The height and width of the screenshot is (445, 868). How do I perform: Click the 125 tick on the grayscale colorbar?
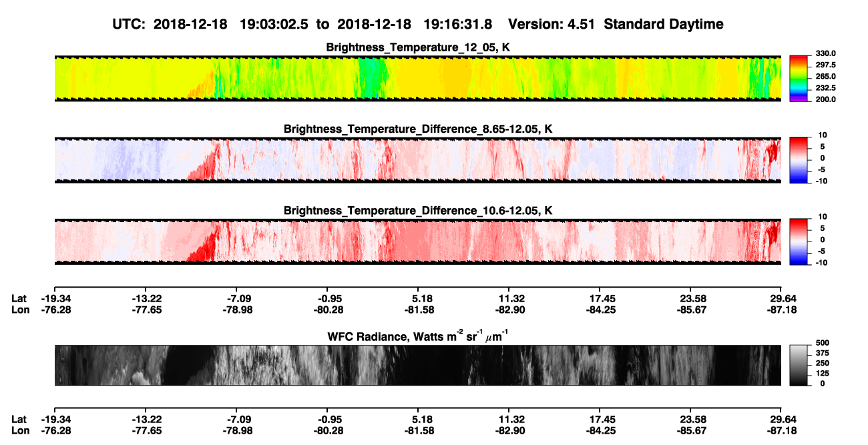[823, 373]
